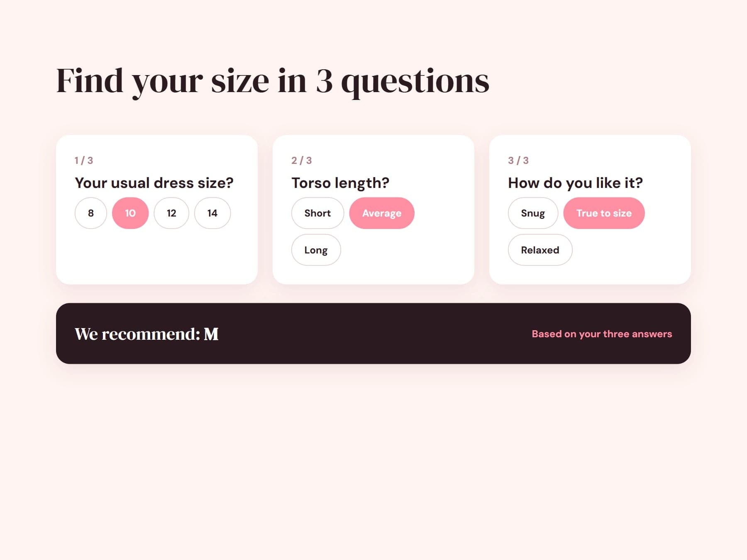Click the 'Your usual dress size?' question
747x560 pixels.
(x=154, y=183)
